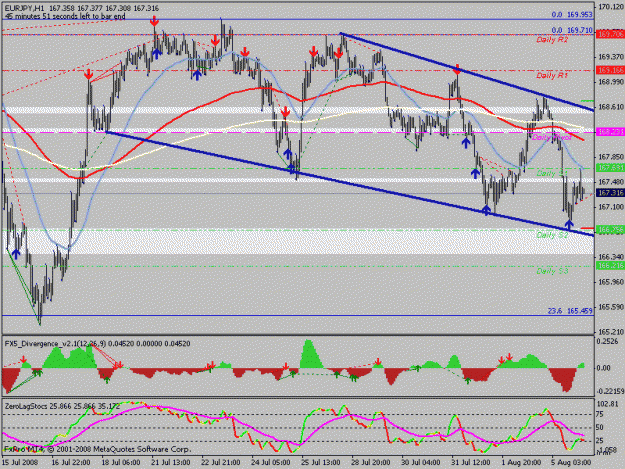Click the '21 Jul 13:00' time label
The width and height of the screenshot is (625, 469).
point(171,463)
